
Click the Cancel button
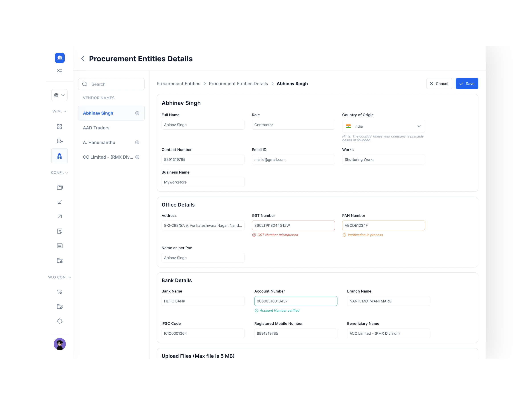click(439, 84)
